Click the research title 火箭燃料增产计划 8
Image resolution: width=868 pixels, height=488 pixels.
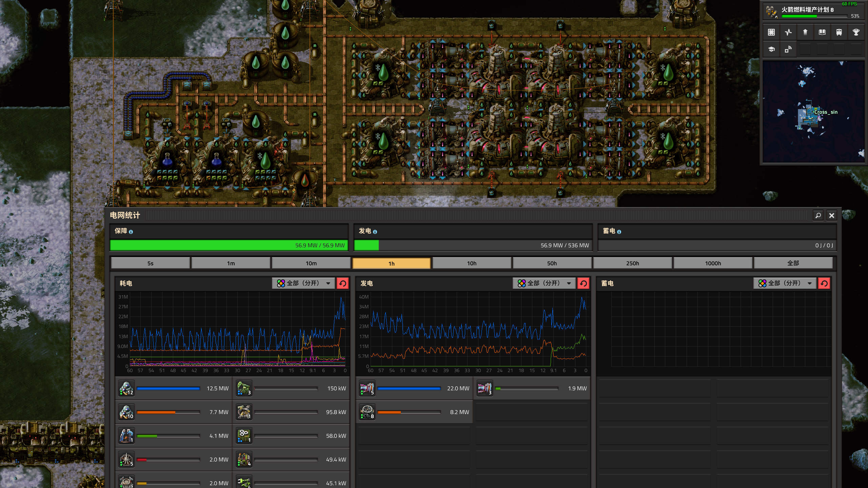tap(808, 9)
